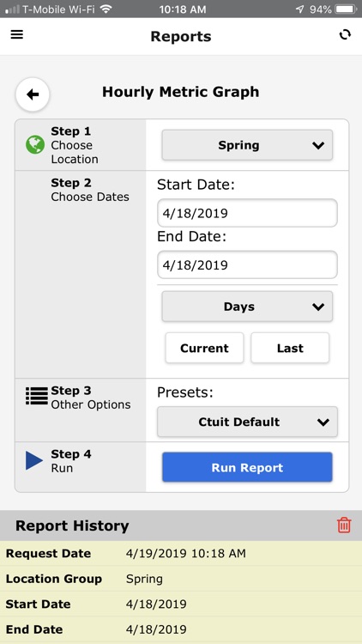Open the Spring location dropdown
The image size is (362, 644).
click(247, 145)
